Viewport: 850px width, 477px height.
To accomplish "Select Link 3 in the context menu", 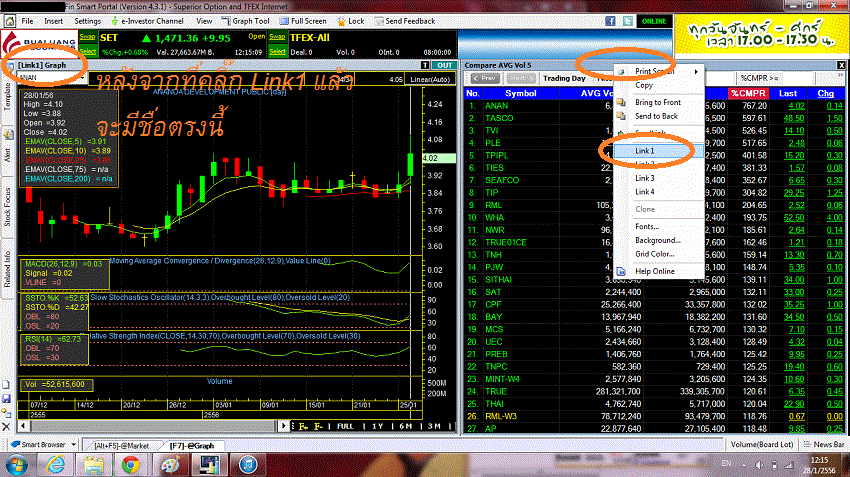I will pyautogui.click(x=658, y=178).
